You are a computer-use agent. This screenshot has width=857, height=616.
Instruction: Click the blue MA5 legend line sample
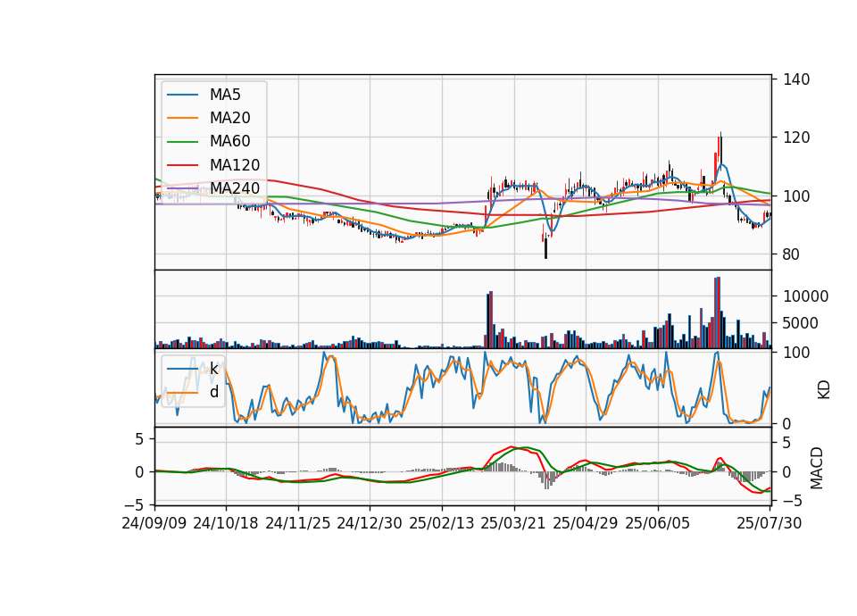click(x=182, y=96)
